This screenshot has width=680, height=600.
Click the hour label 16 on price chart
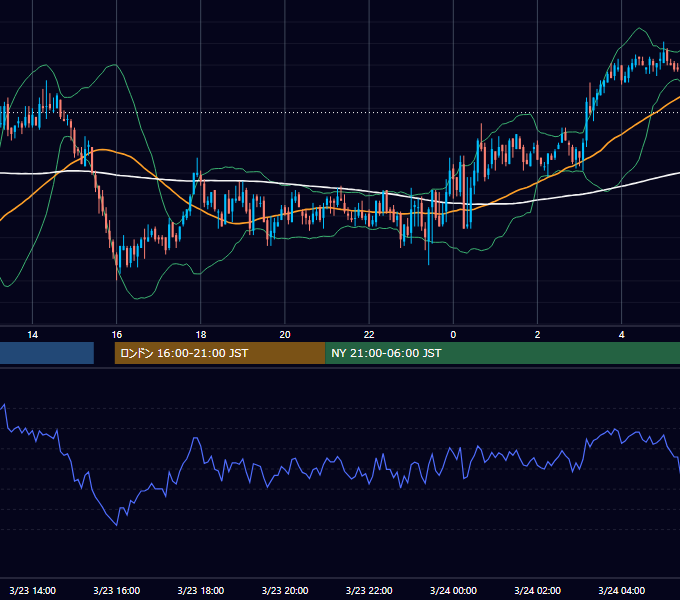(x=117, y=335)
